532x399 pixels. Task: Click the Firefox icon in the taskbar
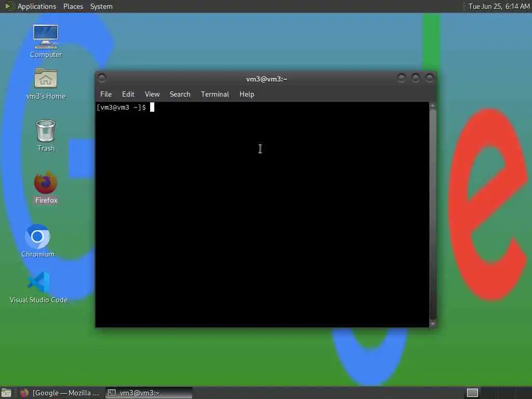tap(24, 393)
